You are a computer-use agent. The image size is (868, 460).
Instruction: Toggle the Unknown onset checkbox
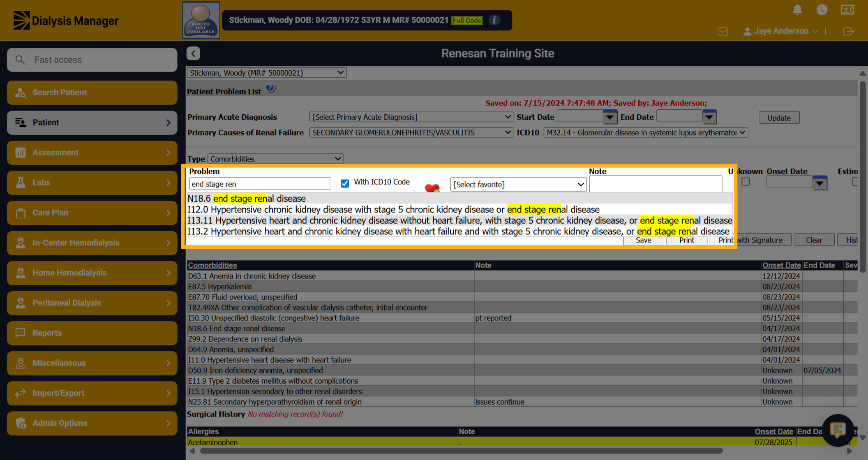point(745,182)
